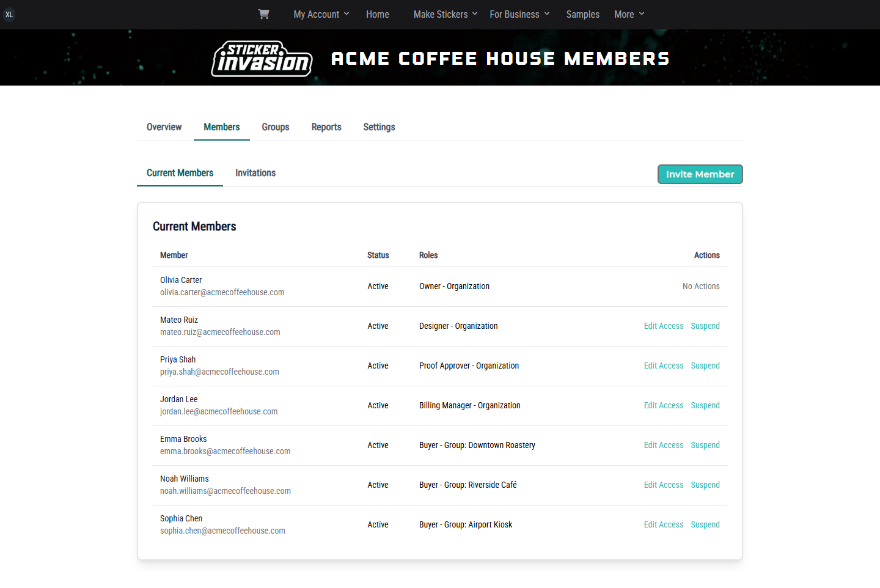Viewport: 880px width, 588px height.
Task: Expand the More menu
Action: tap(629, 14)
